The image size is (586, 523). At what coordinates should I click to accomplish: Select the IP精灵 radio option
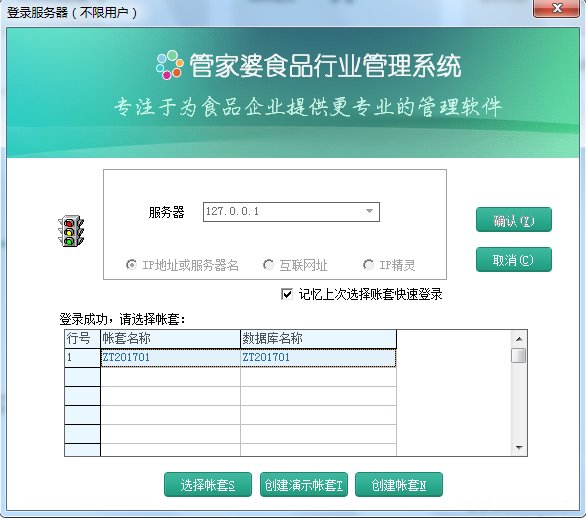click(x=368, y=265)
